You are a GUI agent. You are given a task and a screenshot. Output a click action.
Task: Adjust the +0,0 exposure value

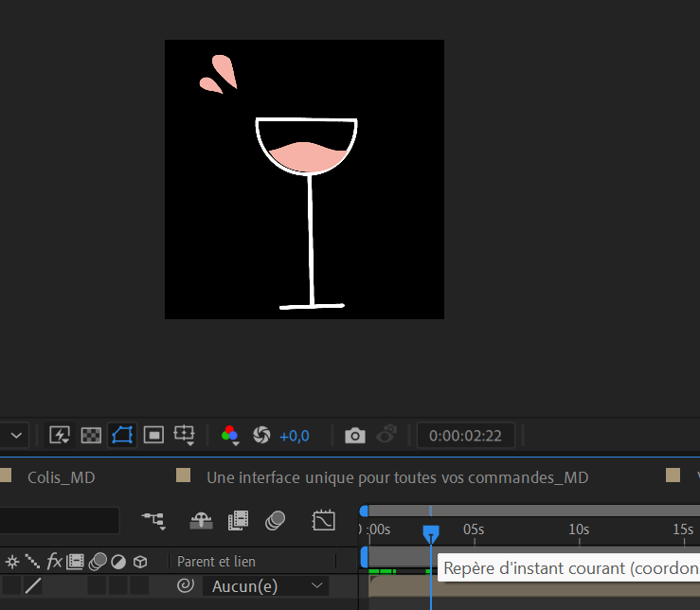pyautogui.click(x=295, y=436)
